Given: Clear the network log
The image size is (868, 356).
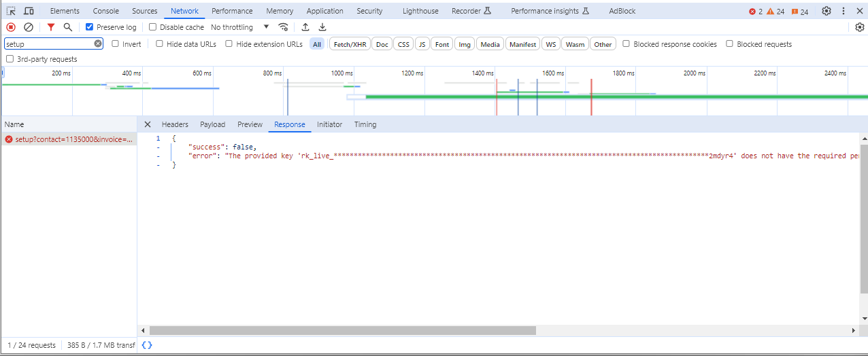Looking at the screenshot, I should (29, 27).
